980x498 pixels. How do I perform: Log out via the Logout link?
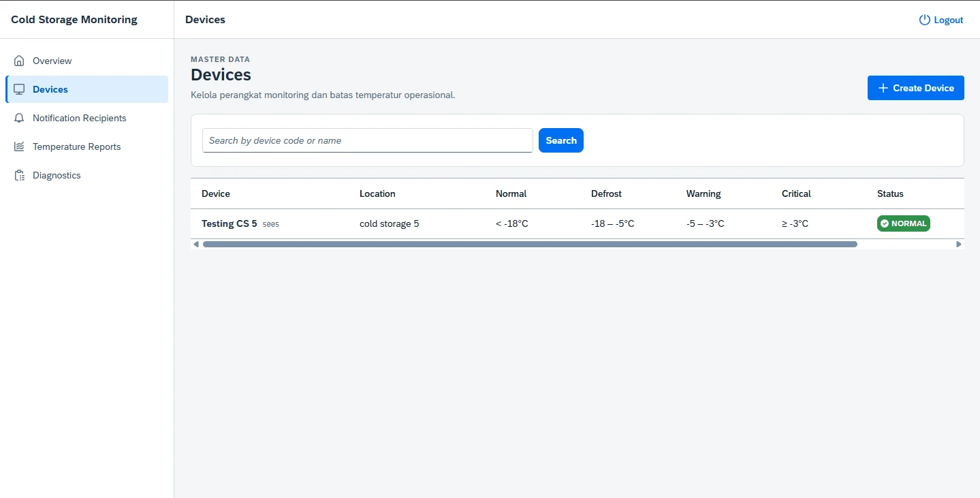click(x=941, y=20)
